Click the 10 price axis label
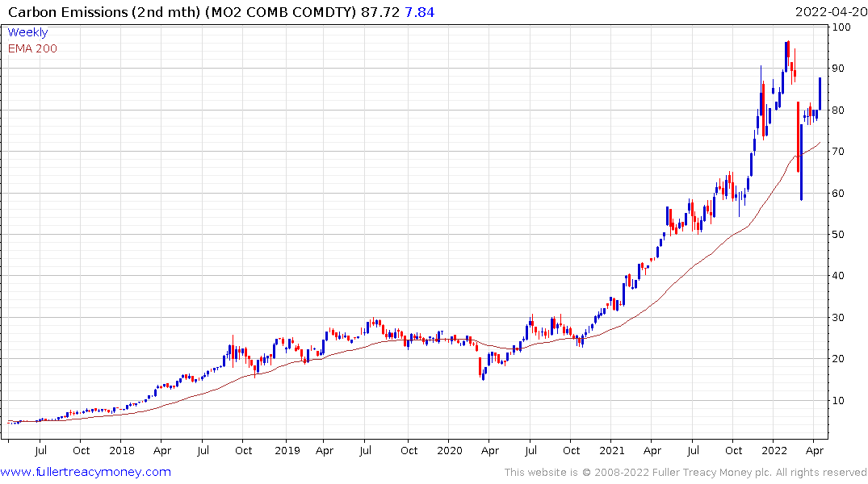Image resolution: width=868 pixels, height=484 pixels. point(838,400)
